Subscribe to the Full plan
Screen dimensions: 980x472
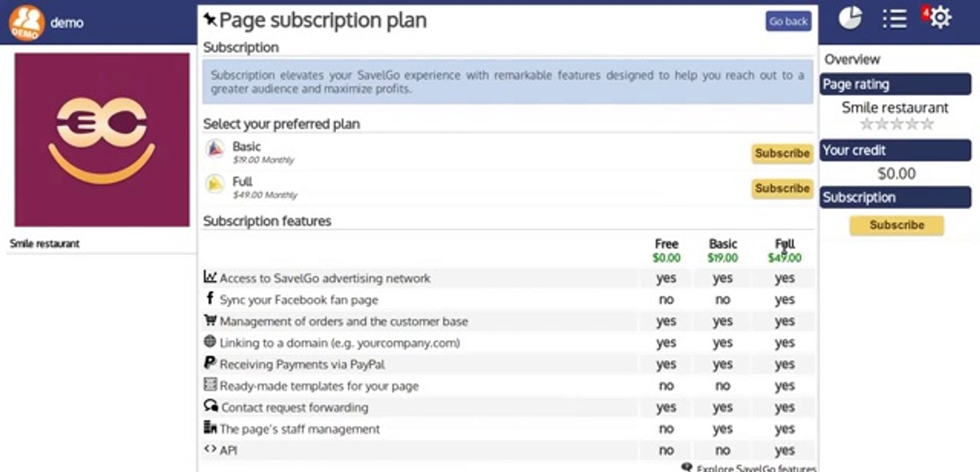tap(782, 188)
